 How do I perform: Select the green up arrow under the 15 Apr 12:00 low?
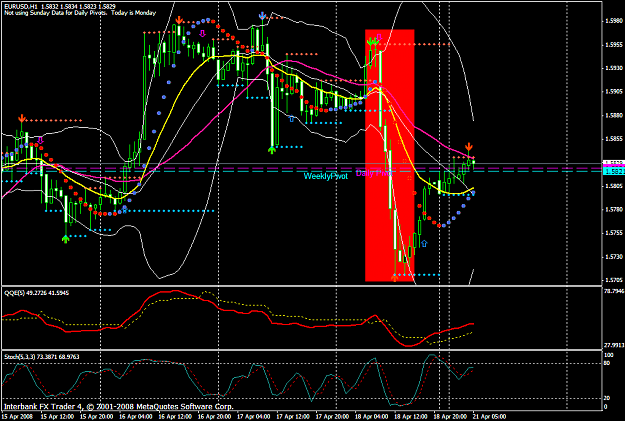(x=65, y=238)
